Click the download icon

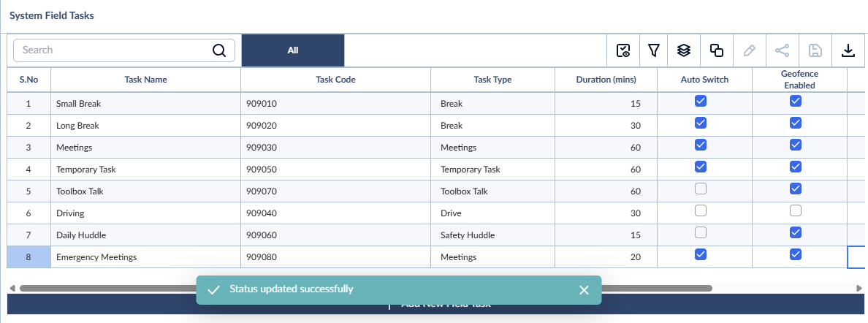point(848,50)
